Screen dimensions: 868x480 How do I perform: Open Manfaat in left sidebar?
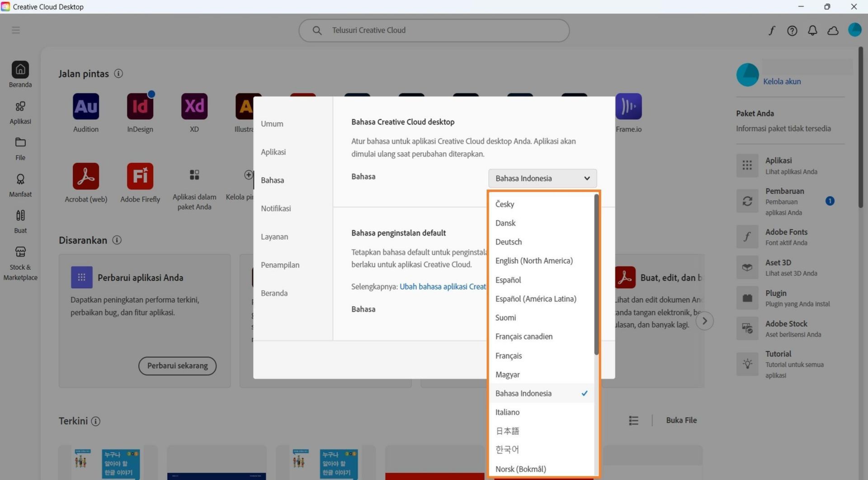click(20, 185)
